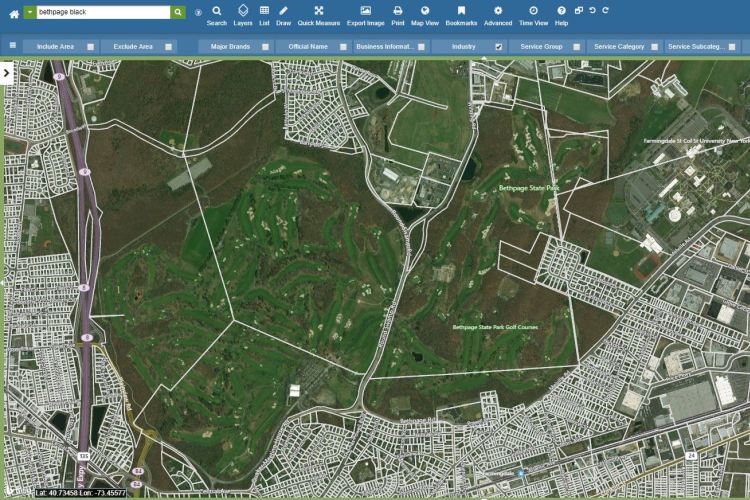Toggle the Official Name checkbox
This screenshot has width=750, height=500.
(x=343, y=47)
